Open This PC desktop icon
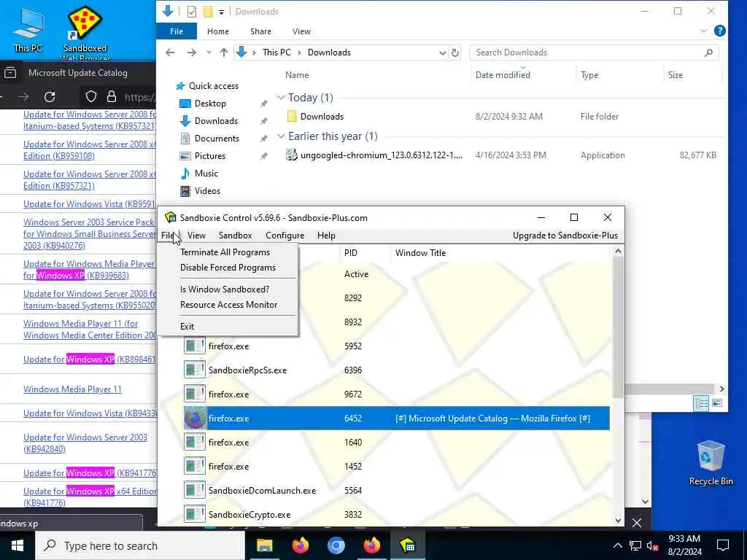The height and width of the screenshot is (560, 747). coord(28,31)
